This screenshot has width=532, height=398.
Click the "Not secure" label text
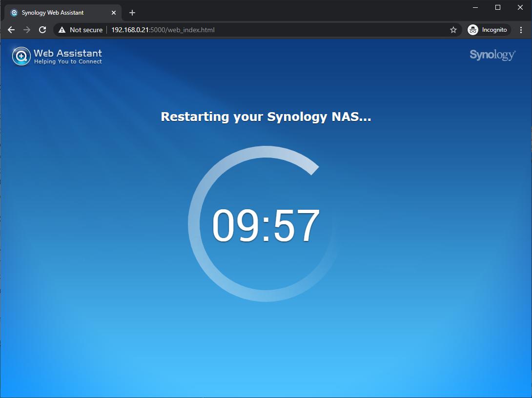click(86, 30)
